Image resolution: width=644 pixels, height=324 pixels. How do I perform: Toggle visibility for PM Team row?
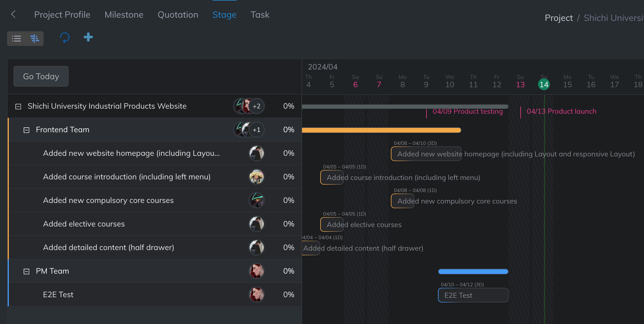click(26, 271)
